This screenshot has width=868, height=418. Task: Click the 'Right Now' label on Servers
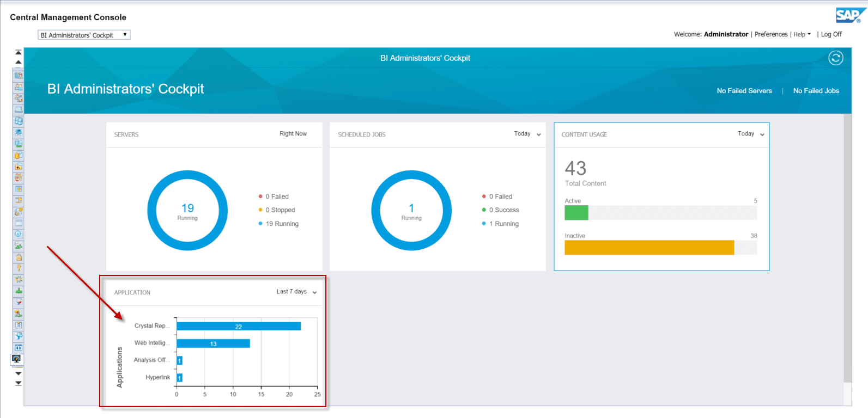[293, 134]
